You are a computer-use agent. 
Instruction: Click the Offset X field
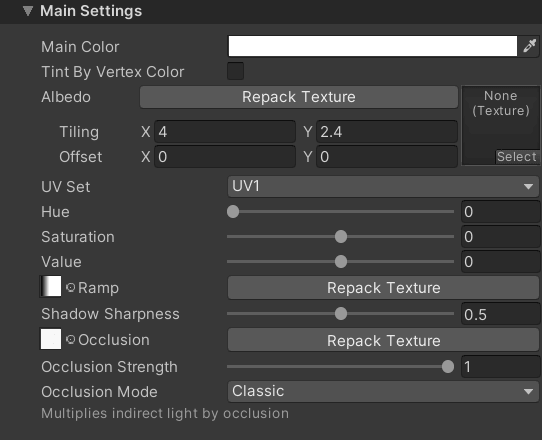[x=225, y=157]
